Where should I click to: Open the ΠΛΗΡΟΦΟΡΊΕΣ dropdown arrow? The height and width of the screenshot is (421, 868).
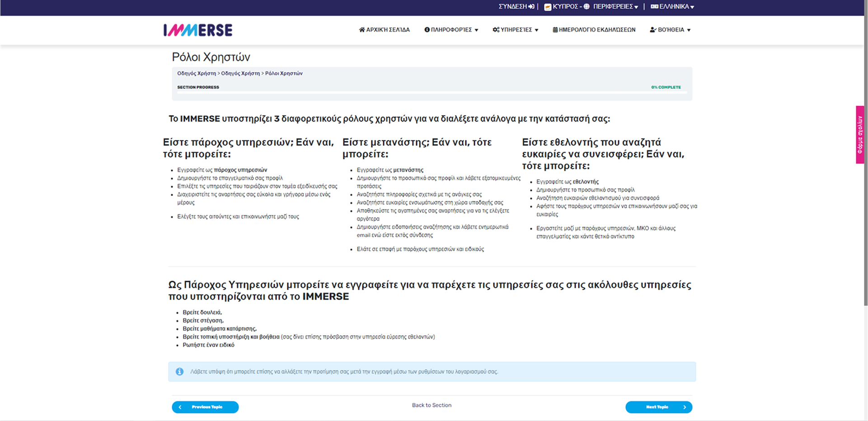476,30
